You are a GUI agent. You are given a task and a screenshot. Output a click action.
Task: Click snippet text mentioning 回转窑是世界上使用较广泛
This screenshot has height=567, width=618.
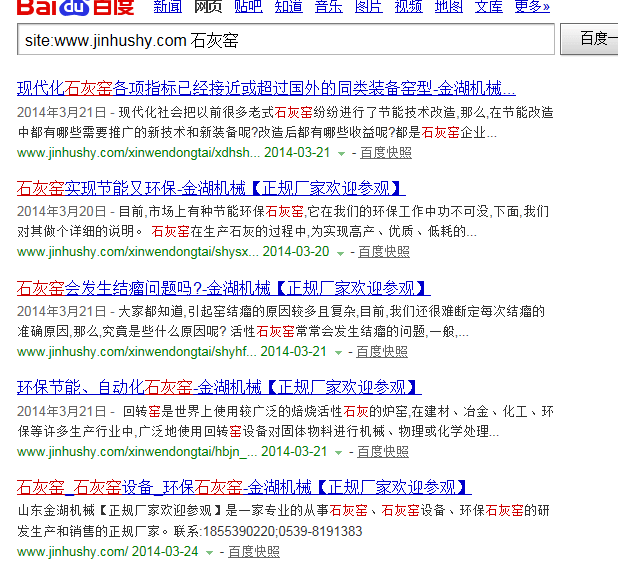coord(285,422)
